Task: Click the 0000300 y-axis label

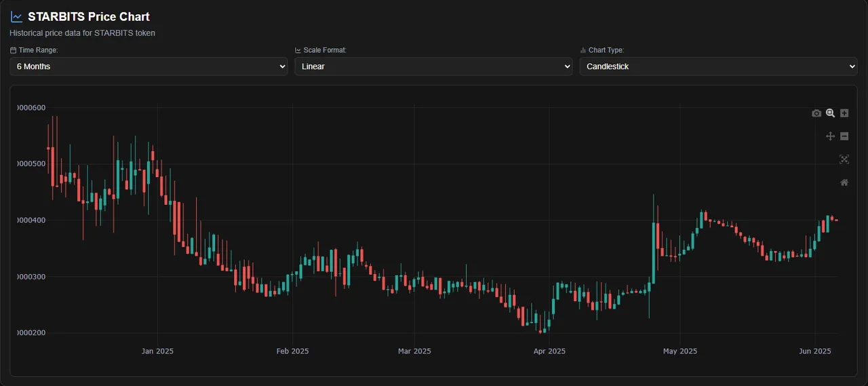Action: pos(31,276)
